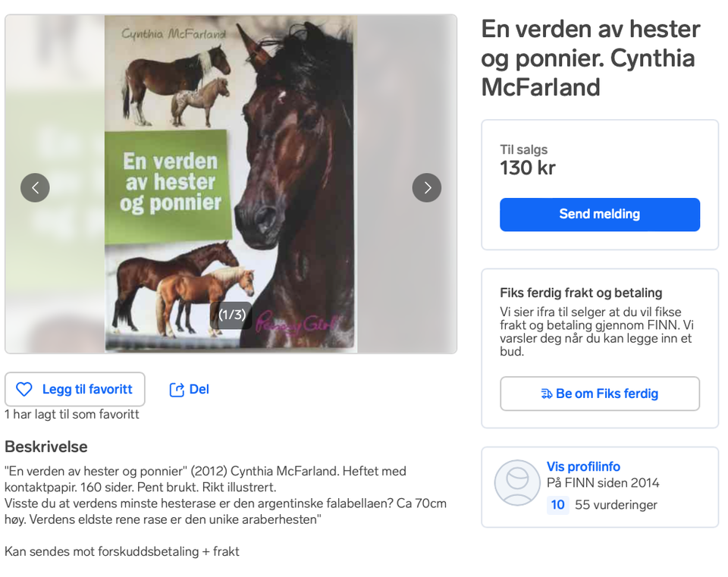Toggle sharing options with Del
Viewport: 728px width, 577px height.
(189, 389)
